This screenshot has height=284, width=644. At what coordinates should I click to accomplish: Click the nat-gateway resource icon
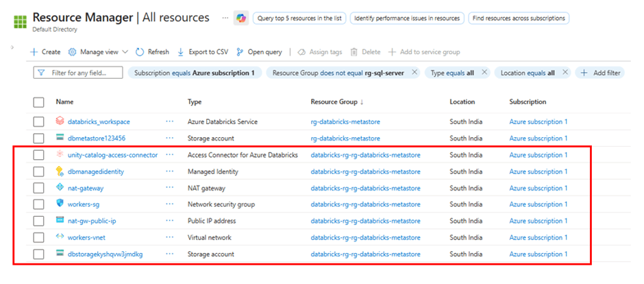[60, 188]
